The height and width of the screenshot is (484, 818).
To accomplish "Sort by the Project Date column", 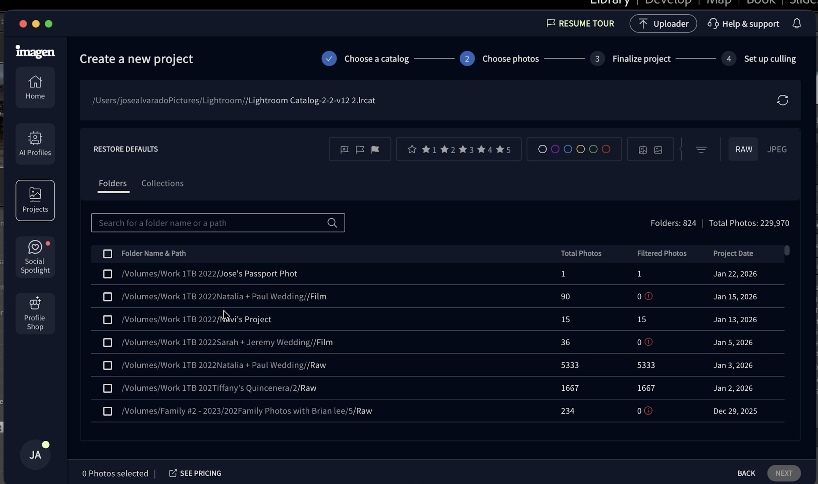I will tap(733, 254).
